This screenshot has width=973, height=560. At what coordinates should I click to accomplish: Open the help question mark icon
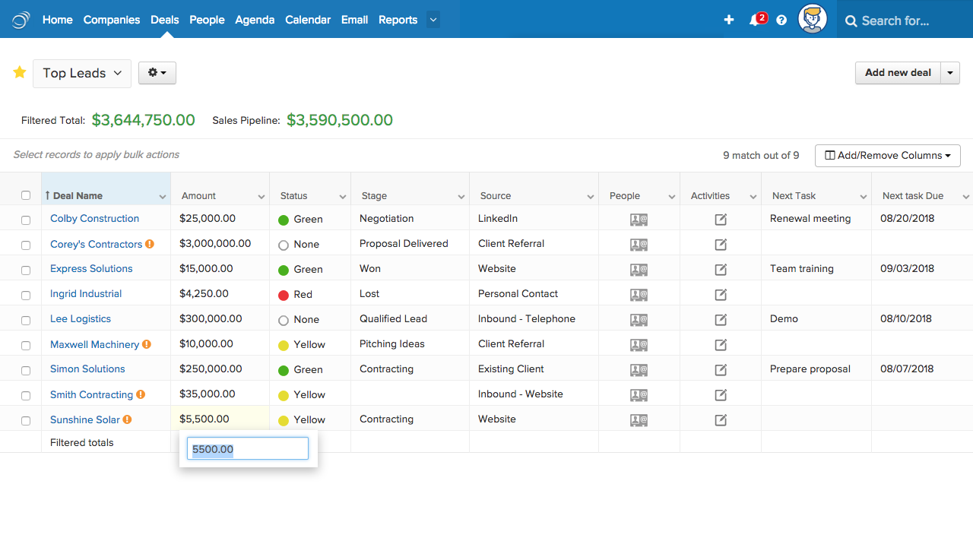click(781, 21)
